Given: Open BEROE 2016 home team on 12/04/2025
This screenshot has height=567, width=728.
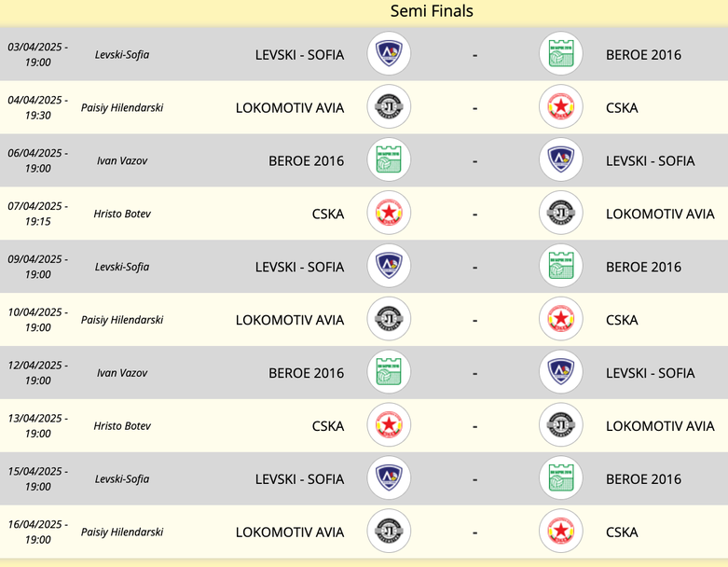Looking at the screenshot, I should pos(306,373).
